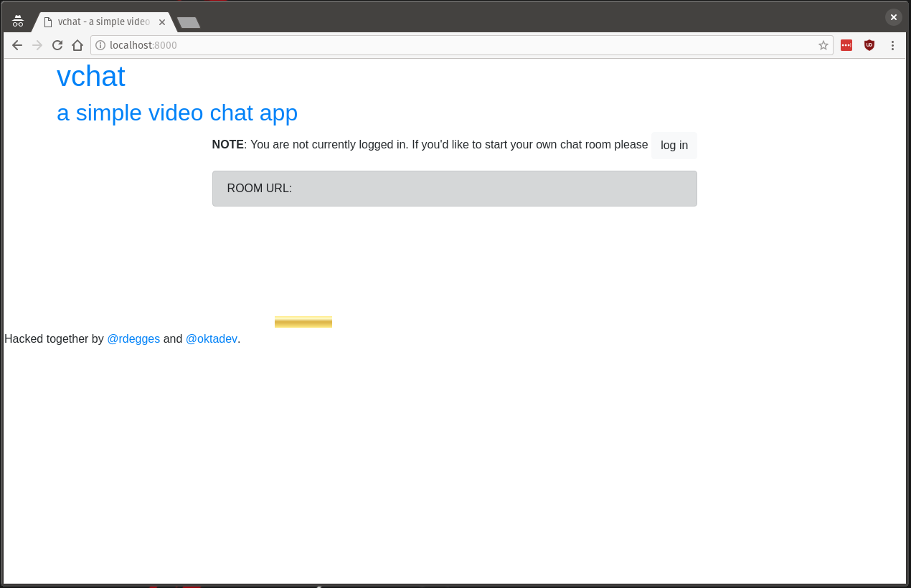This screenshot has width=911, height=588.
Task: View site information icon in address bar
Action: coord(100,45)
